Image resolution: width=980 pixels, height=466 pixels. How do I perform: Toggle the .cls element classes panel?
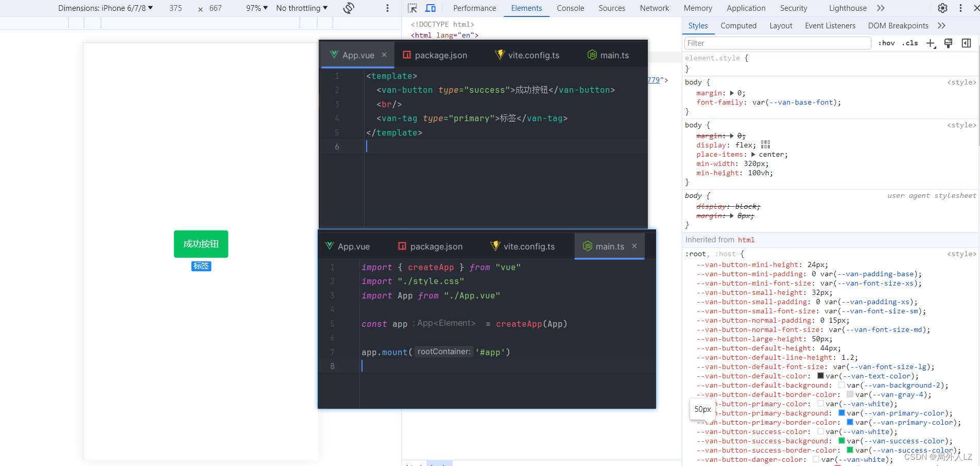click(x=910, y=43)
